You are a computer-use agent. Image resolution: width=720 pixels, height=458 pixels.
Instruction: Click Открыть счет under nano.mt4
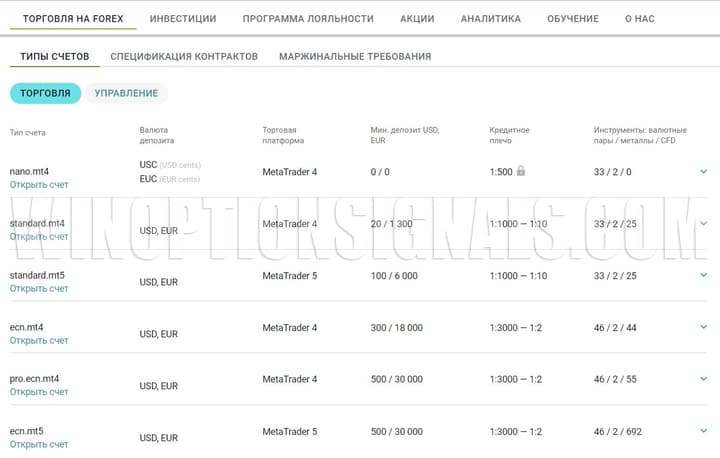[x=39, y=185]
